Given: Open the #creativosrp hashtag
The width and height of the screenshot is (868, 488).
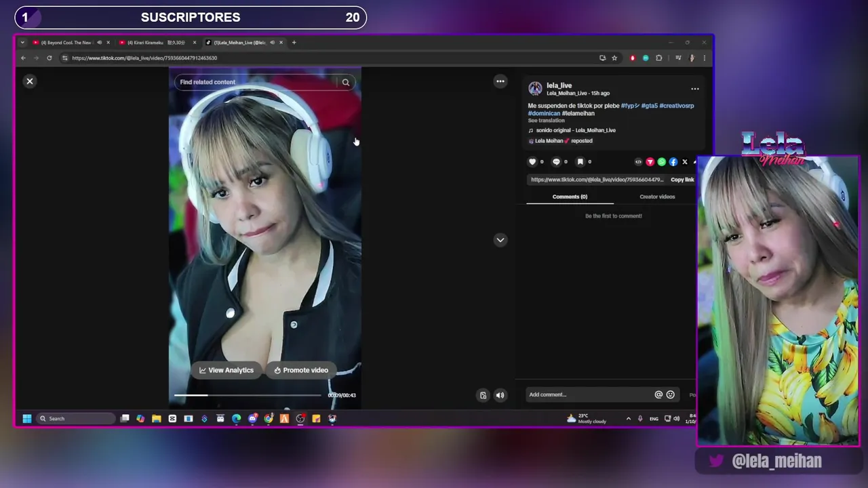Looking at the screenshot, I should [677, 106].
